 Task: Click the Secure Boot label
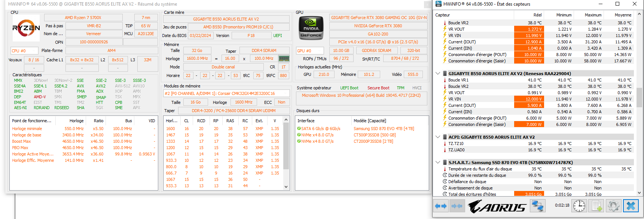pyautogui.click(x=378, y=88)
